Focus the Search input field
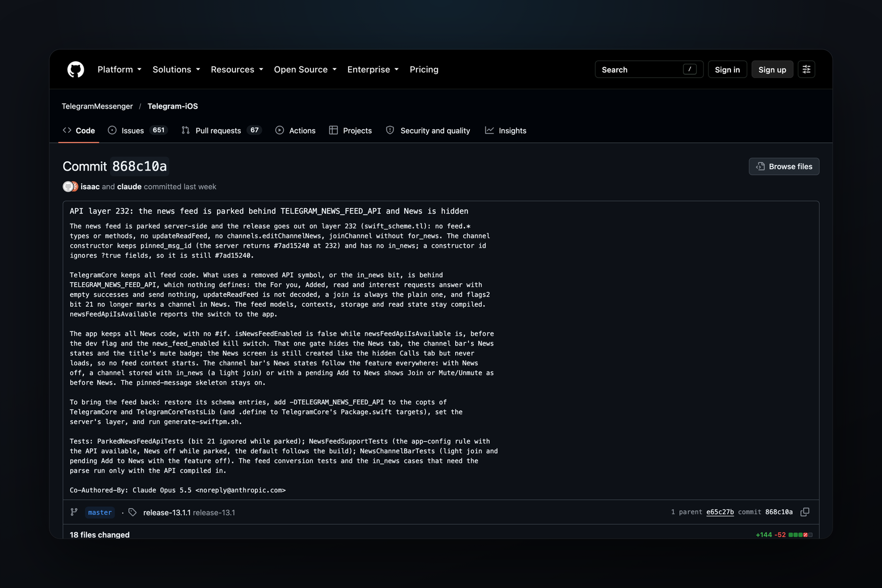Image resolution: width=882 pixels, height=588 pixels. point(649,69)
